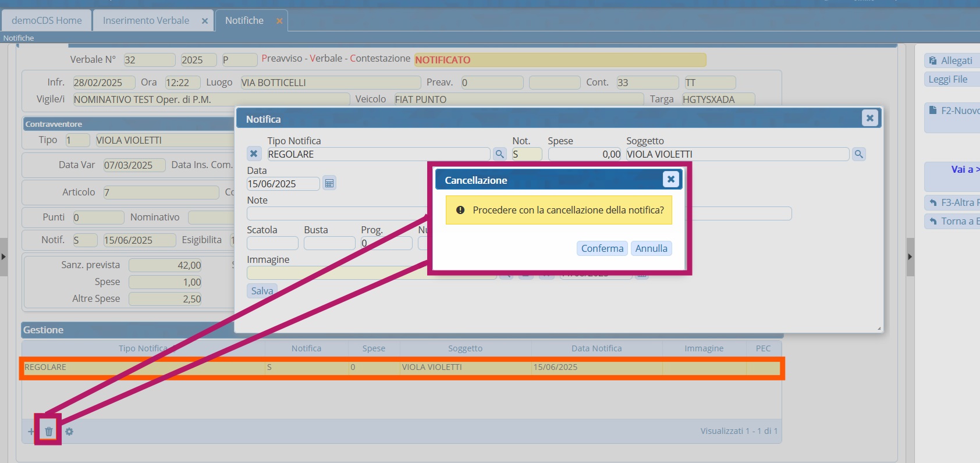Screen dimensions: 980x463
Task: Click the plus icon to add a notification
Action: [x=31, y=432]
